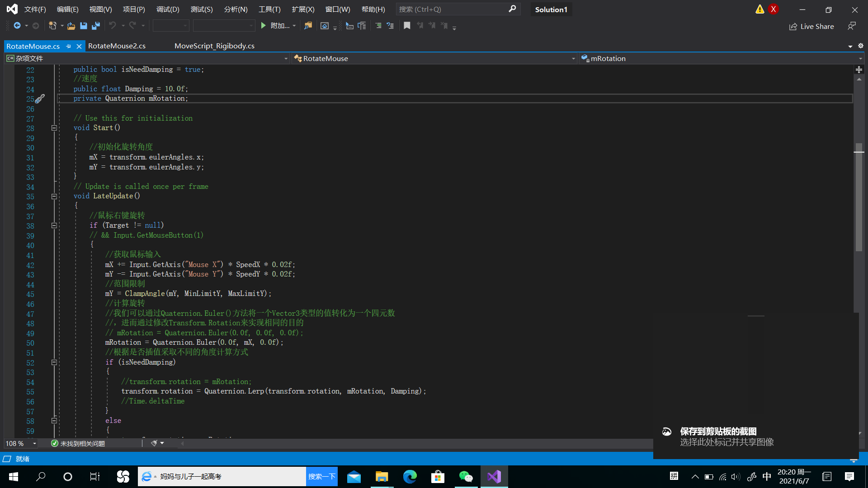Click the Save All toolbar icon
This screenshot has height=488, width=868.
point(95,26)
